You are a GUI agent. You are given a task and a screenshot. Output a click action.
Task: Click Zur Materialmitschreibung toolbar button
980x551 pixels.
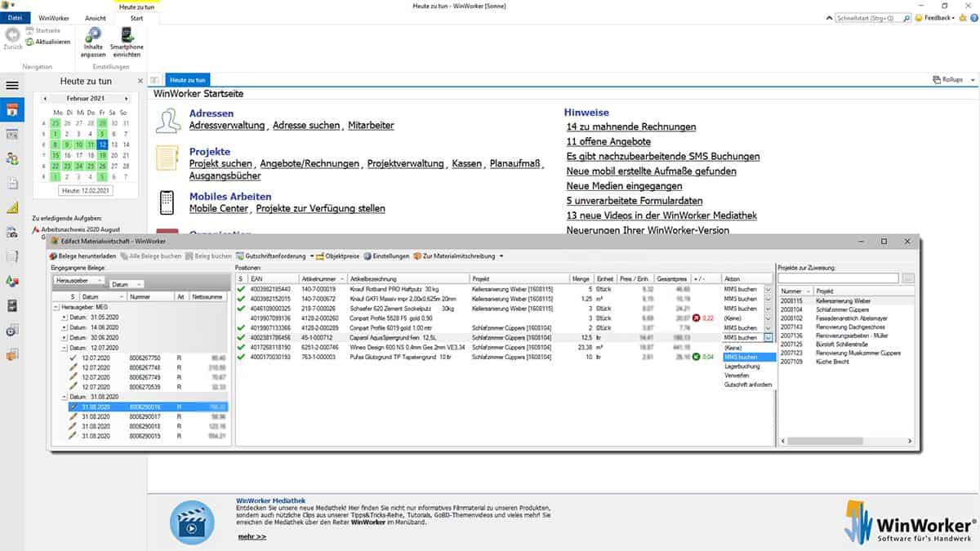453,256
